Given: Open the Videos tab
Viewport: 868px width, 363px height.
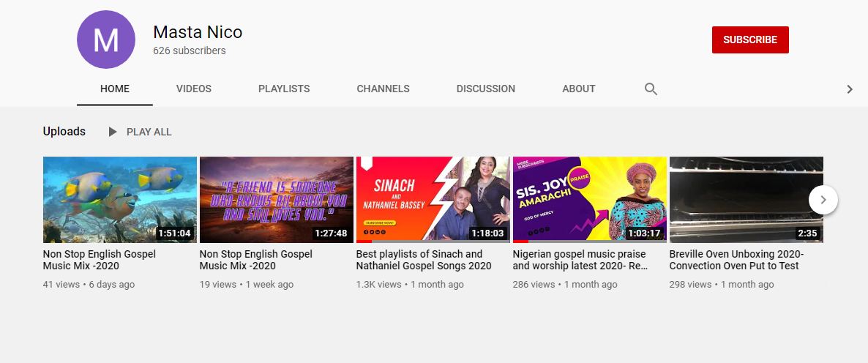Looking at the screenshot, I should (x=194, y=89).
